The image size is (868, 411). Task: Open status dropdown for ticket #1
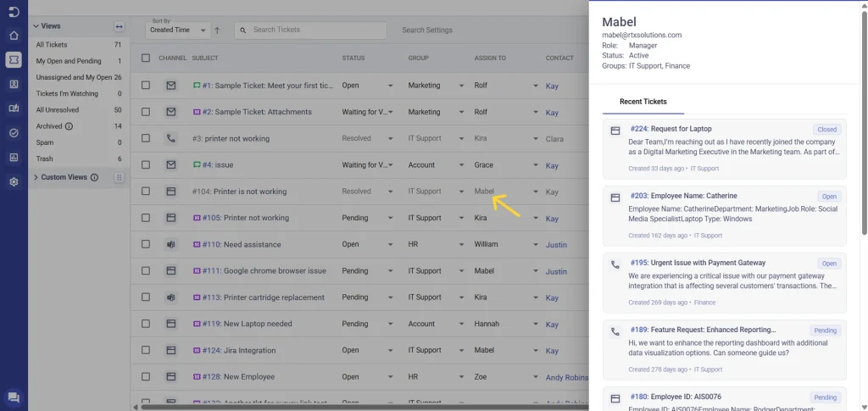coord(390,86)
